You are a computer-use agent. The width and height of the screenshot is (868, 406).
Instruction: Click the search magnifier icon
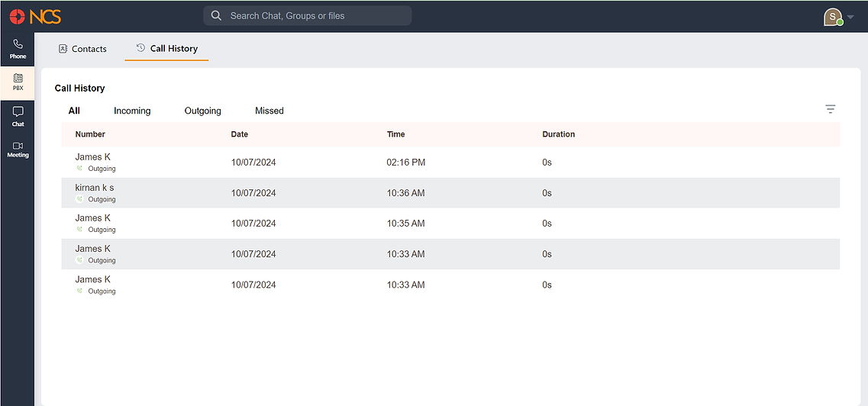click(x=217, y=15)
